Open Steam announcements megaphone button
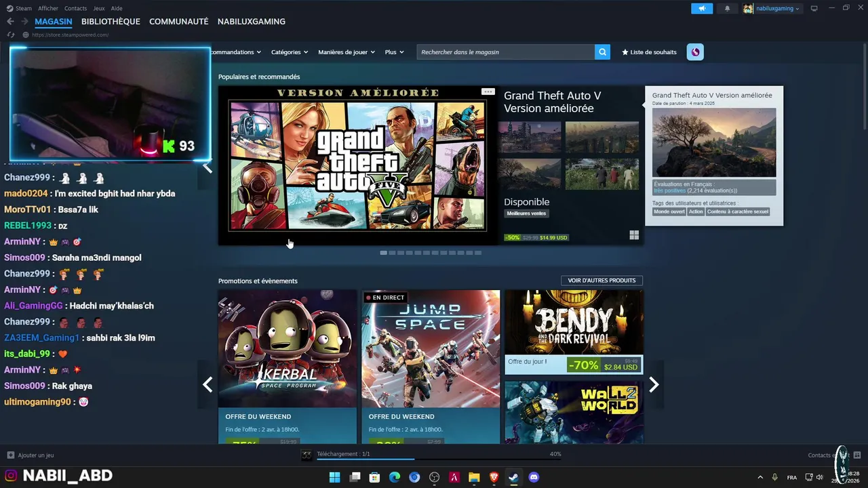This screenshot has height=488, width=868. click(702, 8)
